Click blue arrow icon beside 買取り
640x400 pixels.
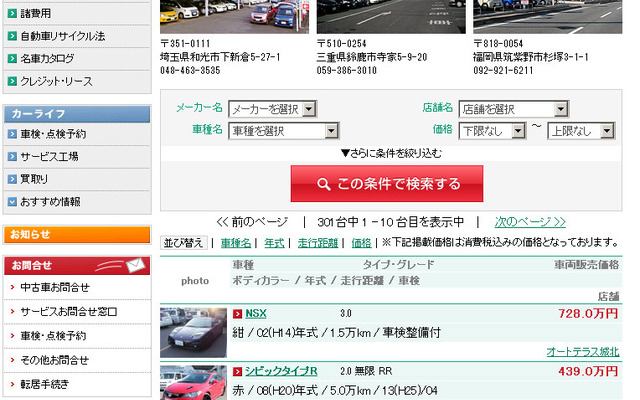tap(12, 179)
